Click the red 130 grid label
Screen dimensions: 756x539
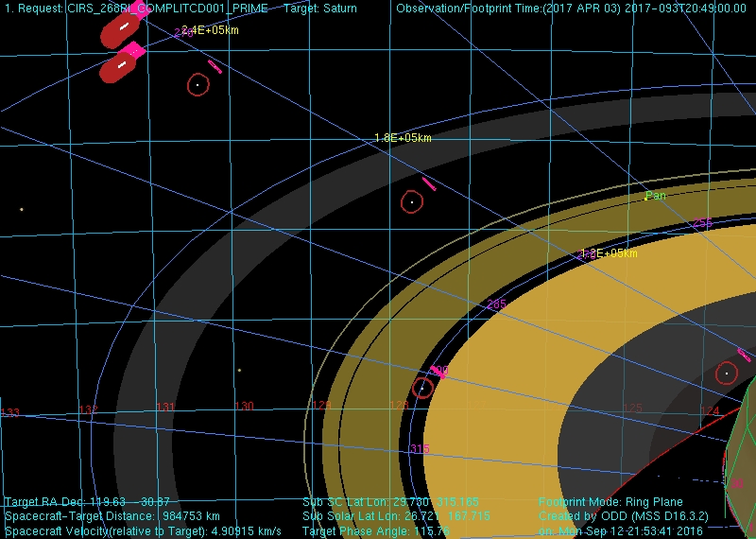point(244,407)
